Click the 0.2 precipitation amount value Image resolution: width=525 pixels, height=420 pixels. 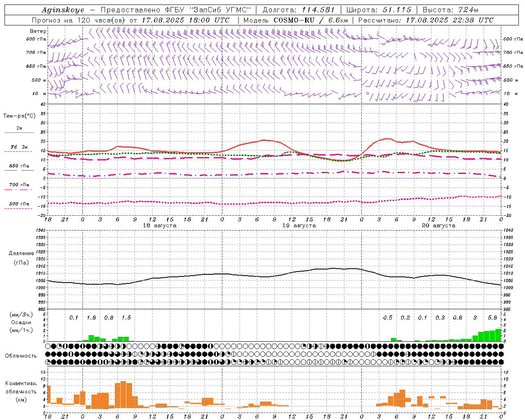click(x=405, y=317)
